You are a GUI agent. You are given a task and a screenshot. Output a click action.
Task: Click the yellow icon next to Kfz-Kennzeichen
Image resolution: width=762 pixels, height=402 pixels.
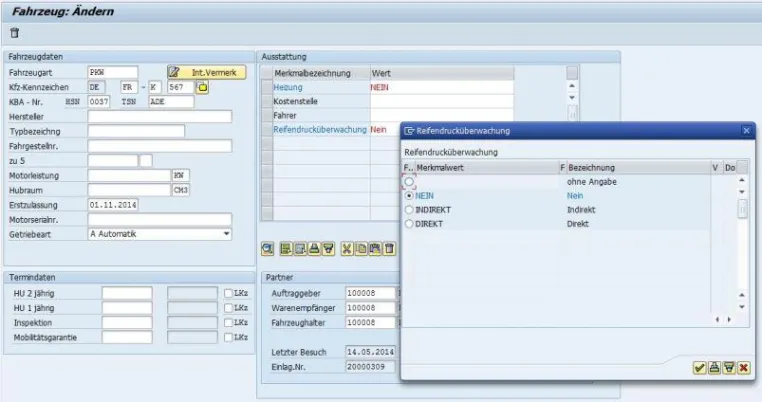(202, 87)
